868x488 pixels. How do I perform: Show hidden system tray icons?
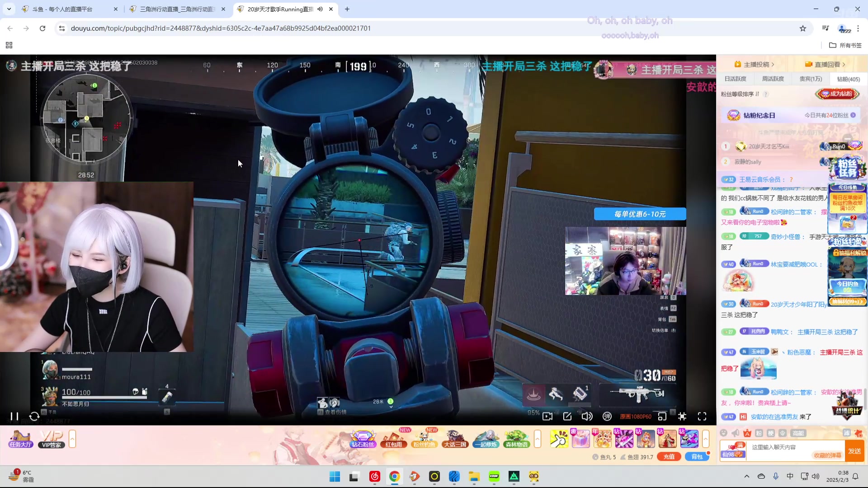click(747, 476)
